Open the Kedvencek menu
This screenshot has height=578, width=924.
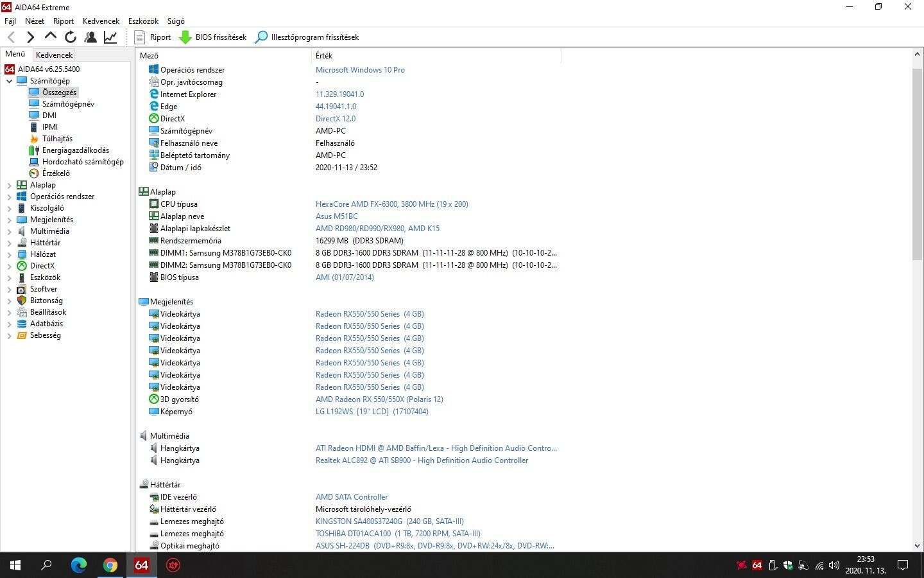pyautogui.click(x=101, y=21)
